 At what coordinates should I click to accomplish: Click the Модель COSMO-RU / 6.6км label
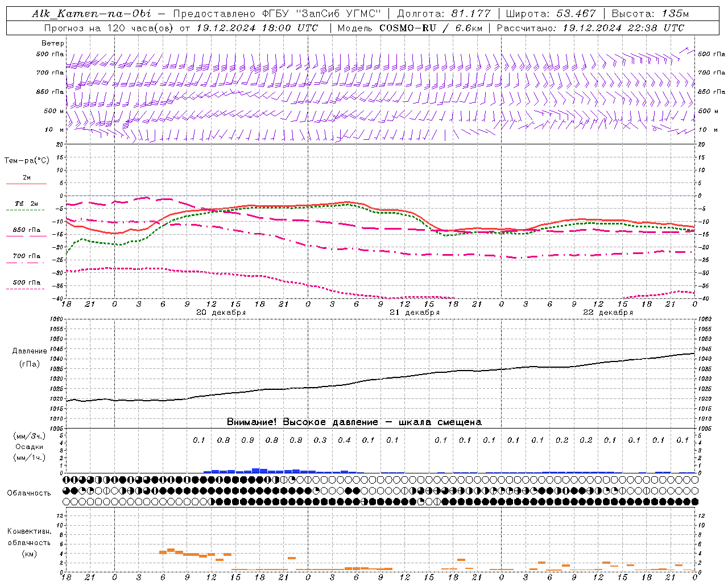[409, 28]
